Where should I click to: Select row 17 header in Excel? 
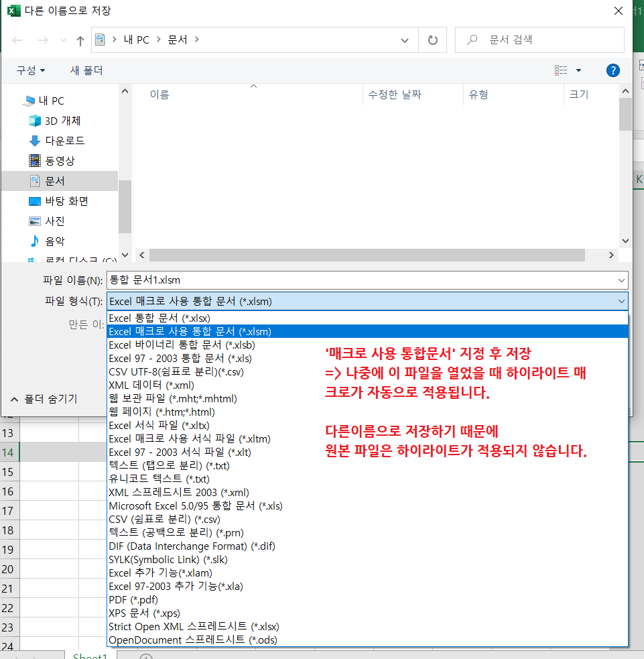click(x=9, y=511)
